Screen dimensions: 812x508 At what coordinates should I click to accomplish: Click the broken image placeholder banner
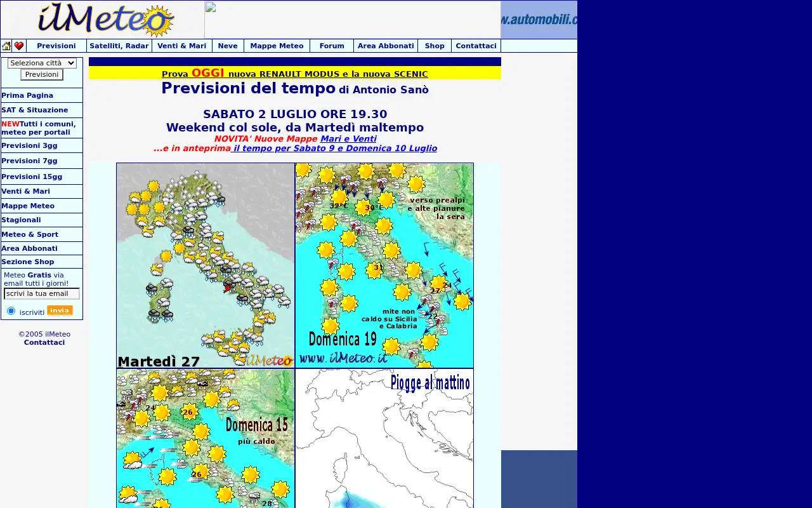[353, 20]
